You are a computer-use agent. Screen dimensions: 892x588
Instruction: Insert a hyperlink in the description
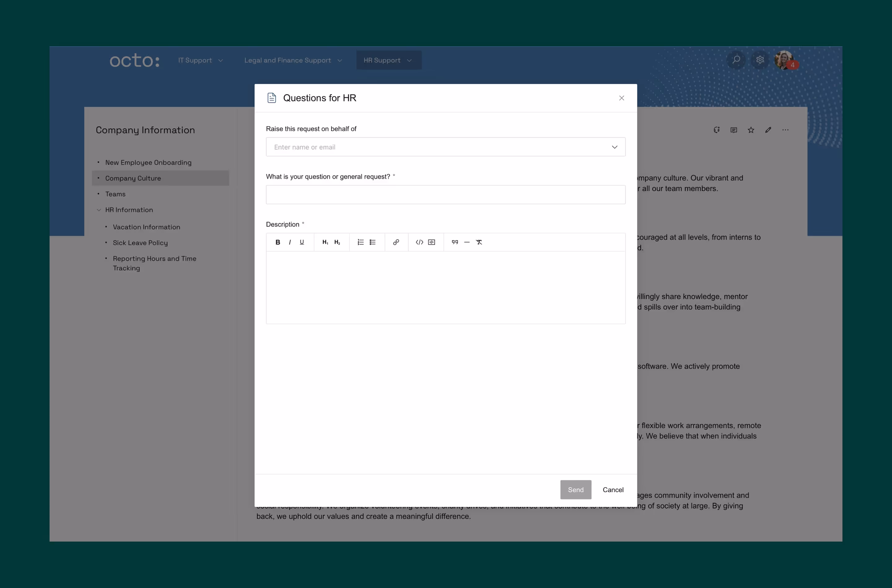(x=396, y=242)
